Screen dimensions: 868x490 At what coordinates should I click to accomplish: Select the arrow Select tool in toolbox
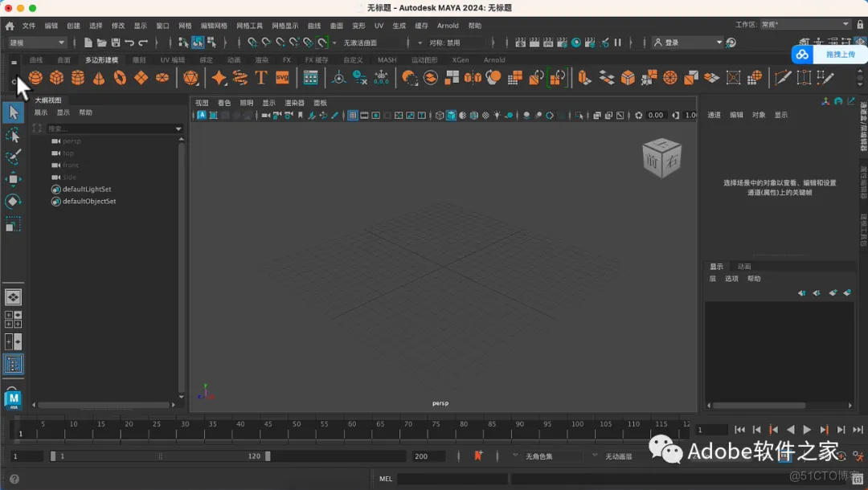14,112
